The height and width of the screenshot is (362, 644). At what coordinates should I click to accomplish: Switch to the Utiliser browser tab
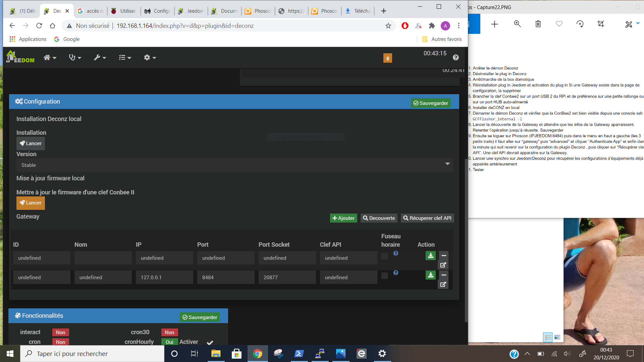124,11
